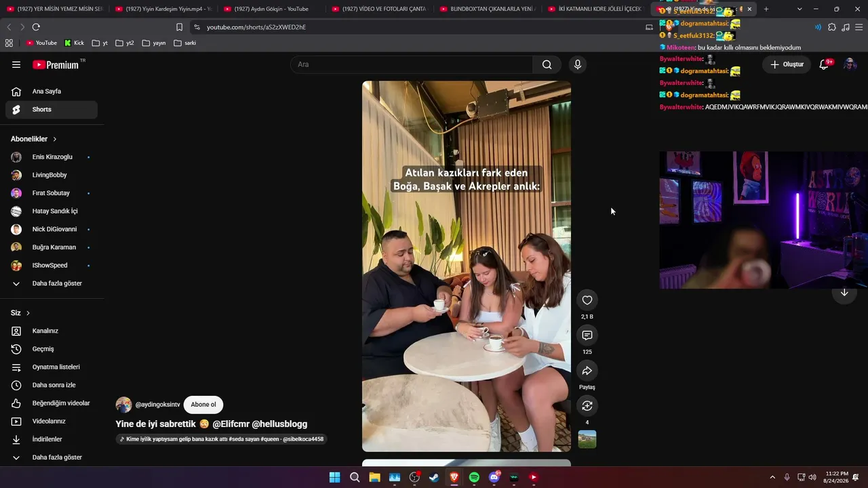868x488 pixels.
Task: Open Steam from the taskbar
Action: 434,477
